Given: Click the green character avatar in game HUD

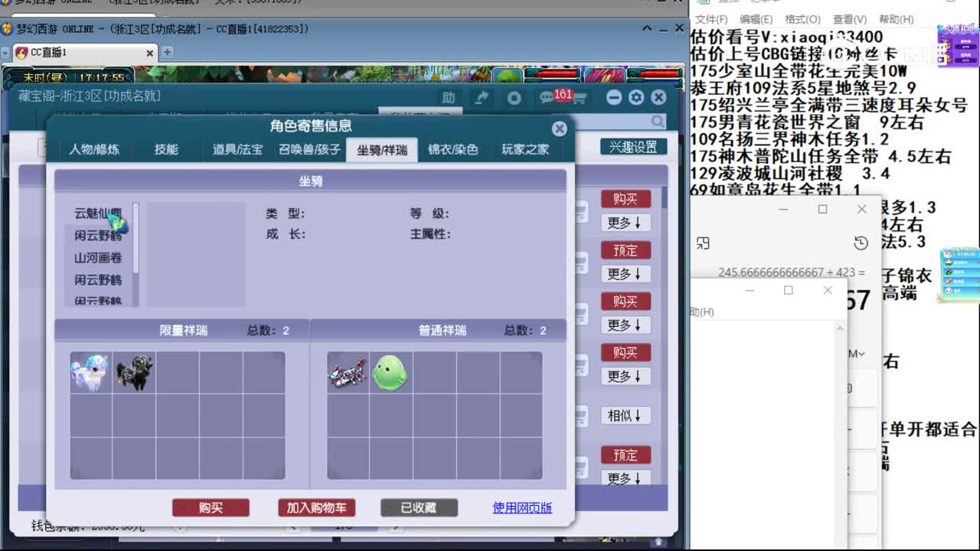Looking at the screenshot, I should pos(507,77).
